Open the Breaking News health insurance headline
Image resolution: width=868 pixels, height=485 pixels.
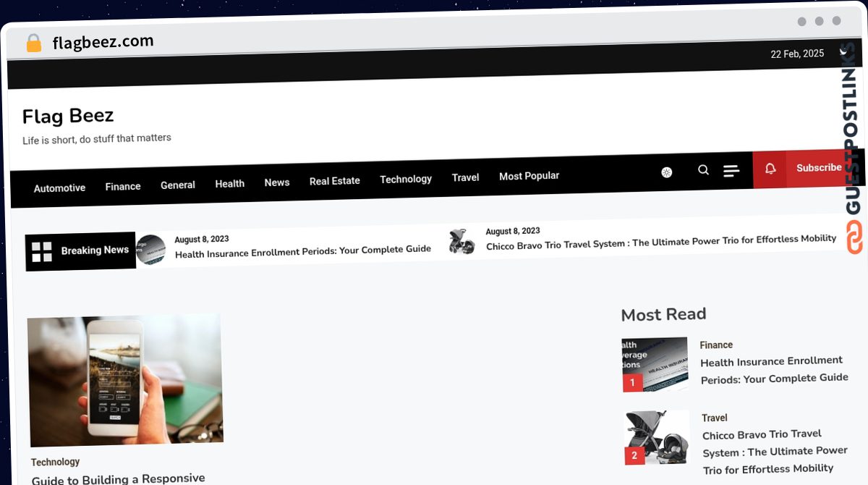pos(303,251)
